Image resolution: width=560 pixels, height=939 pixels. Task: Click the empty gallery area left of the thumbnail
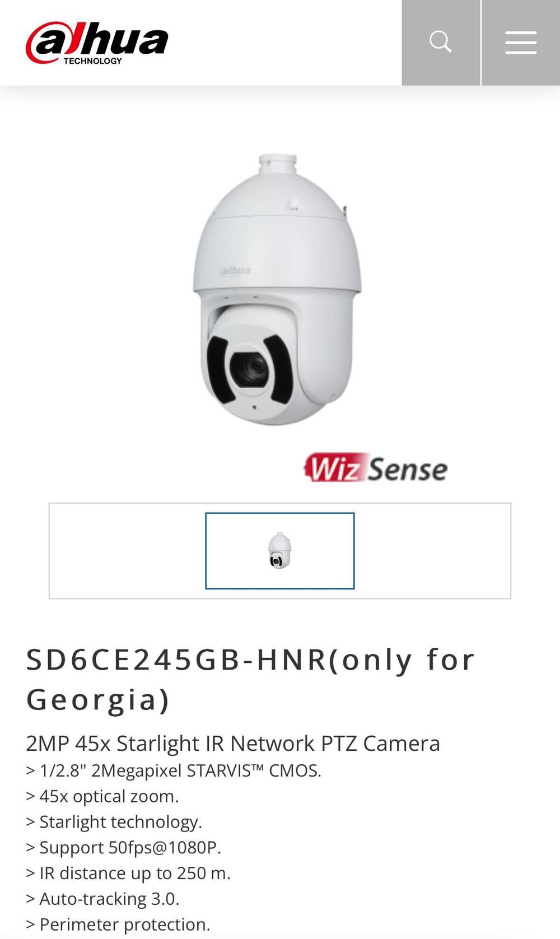128,551
